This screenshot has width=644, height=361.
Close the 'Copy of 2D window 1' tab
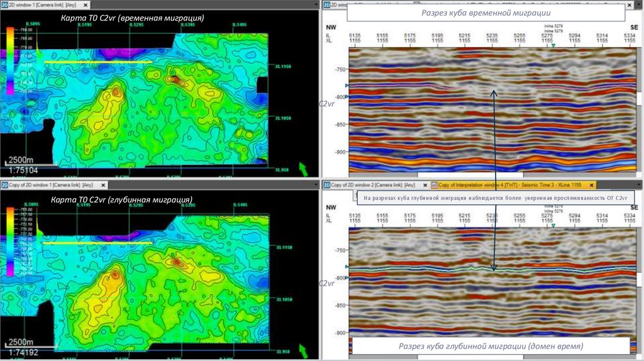(x=103, y=186)
